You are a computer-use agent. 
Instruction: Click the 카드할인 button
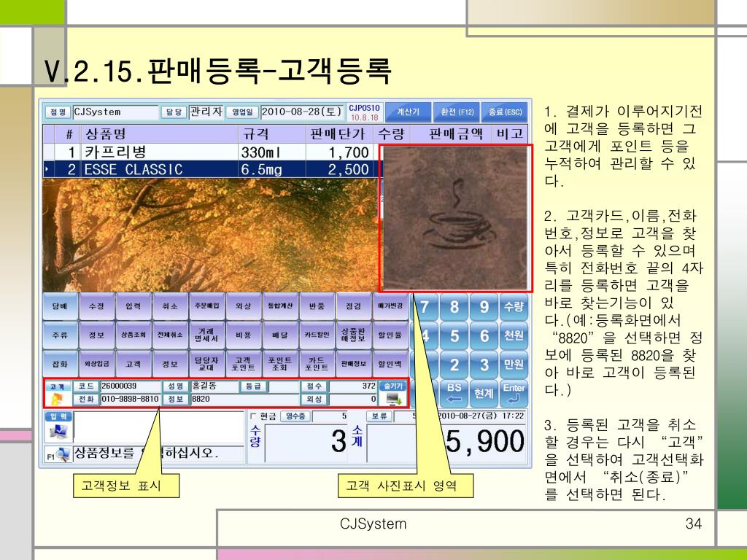click(317, 335)
